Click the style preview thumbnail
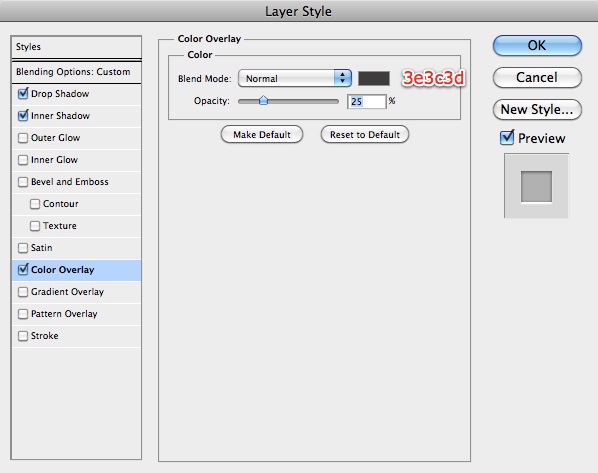This screenshot has height=473, width=598. pyautogui.click(x=537, y=186)
